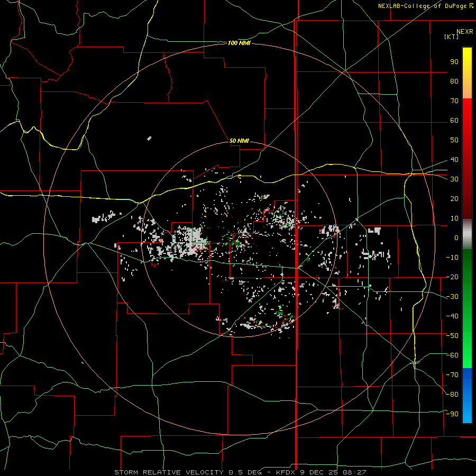Select the 08:27 timestamp
This screenshot has width=476, height=476.
pyautogui.click(x=354, y=472)
